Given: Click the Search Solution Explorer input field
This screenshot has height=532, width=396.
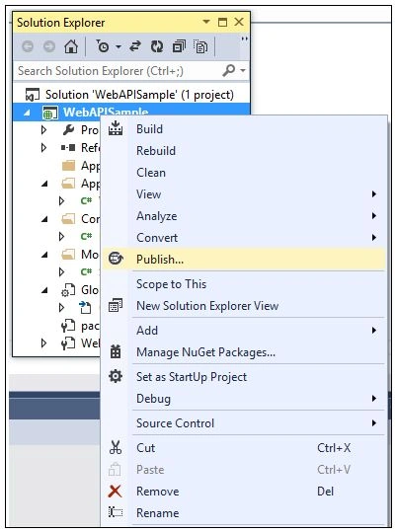Looking at the screenshot, I should [x=118, y=71].
